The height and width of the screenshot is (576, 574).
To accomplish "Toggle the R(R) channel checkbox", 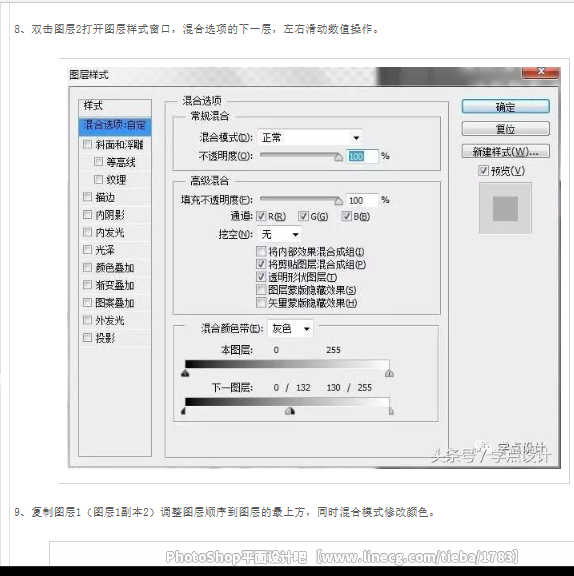I will (x=261, y=216).
